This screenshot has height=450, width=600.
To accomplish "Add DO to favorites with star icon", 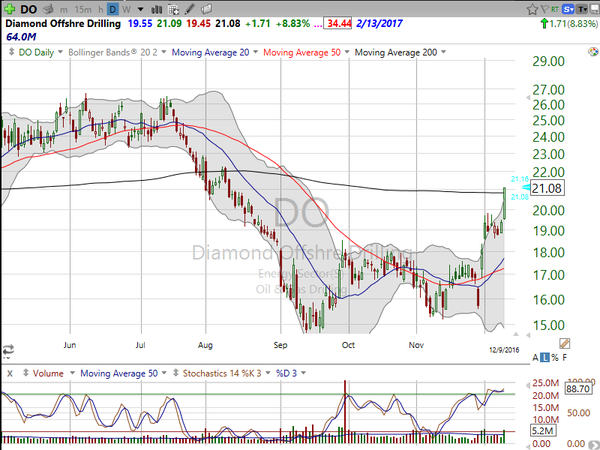I will (532, 9).
